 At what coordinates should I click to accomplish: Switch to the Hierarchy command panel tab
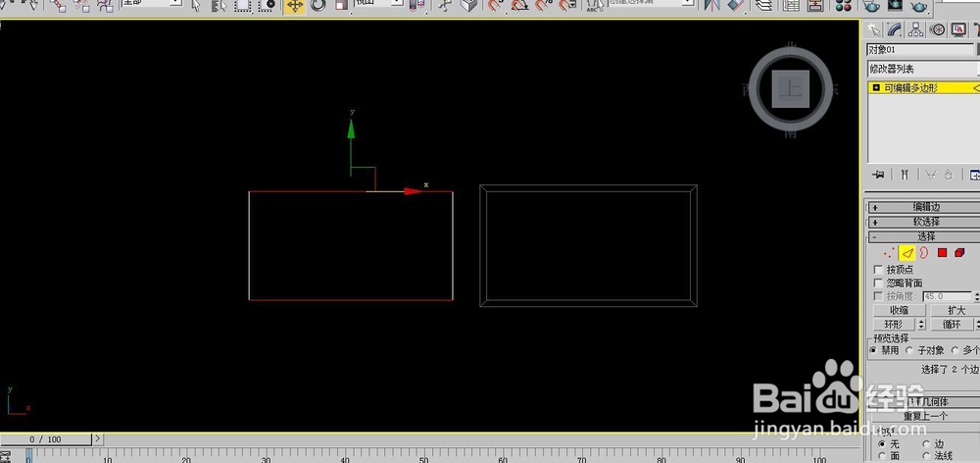tap(915, 29)
